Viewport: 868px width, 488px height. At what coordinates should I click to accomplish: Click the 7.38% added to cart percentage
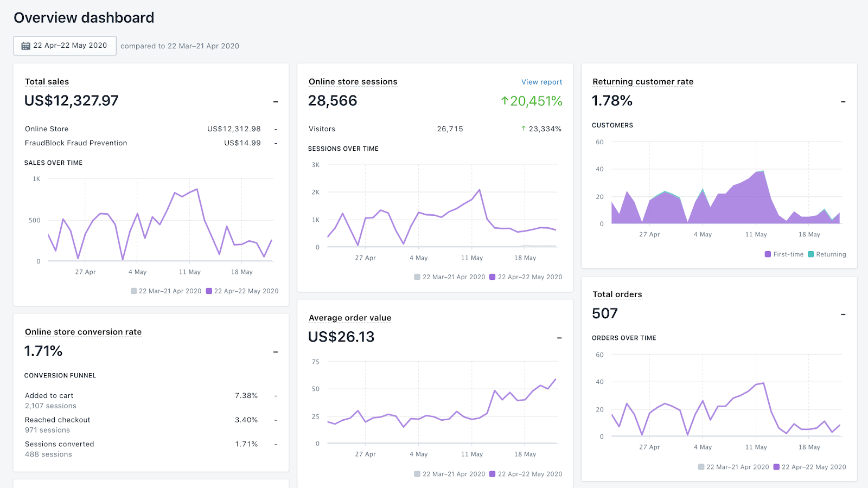pyautogui.click(x=246, y=396)
